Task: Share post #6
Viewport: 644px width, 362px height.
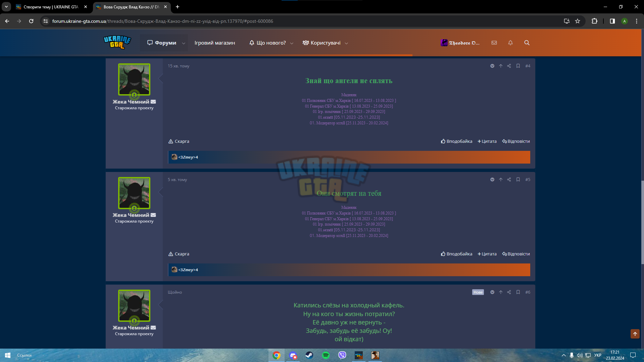Action: coord(509,292)
